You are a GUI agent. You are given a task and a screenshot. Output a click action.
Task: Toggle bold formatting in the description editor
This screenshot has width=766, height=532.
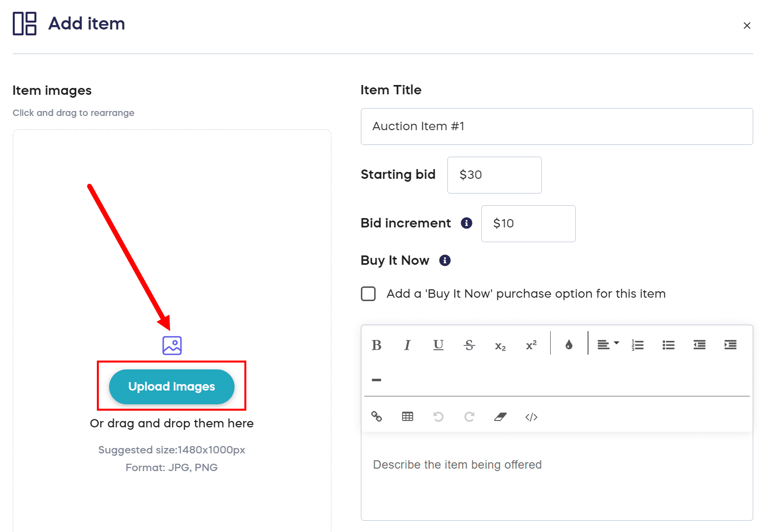[376, 345]
